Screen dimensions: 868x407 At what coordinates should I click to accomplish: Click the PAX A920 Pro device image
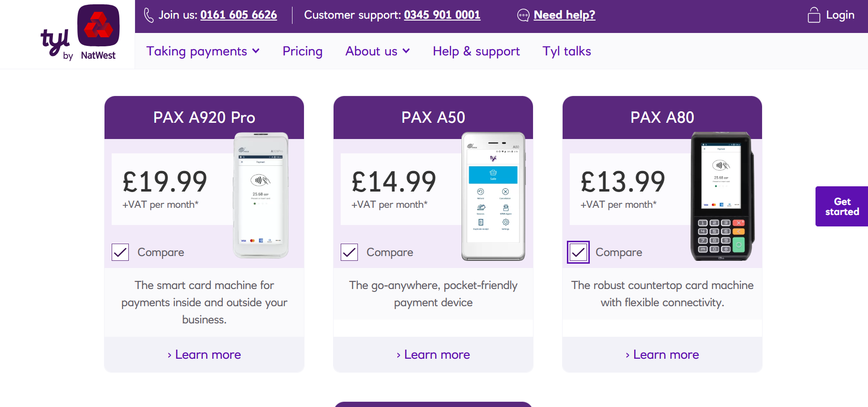[x=261, y=195]
